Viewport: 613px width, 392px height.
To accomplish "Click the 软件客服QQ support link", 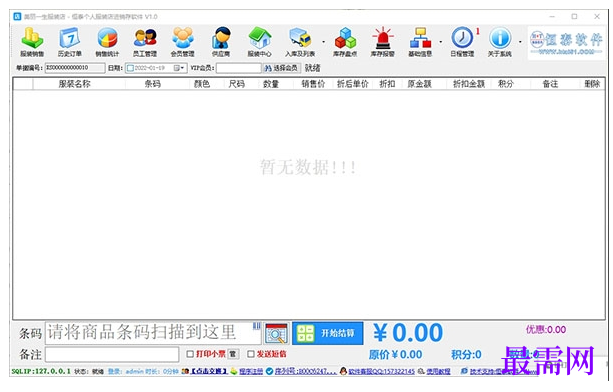I will click(382, 371).
